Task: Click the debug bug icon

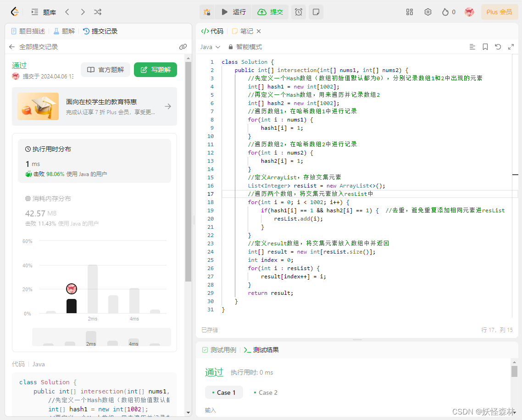Action: [x=207, y=12]
